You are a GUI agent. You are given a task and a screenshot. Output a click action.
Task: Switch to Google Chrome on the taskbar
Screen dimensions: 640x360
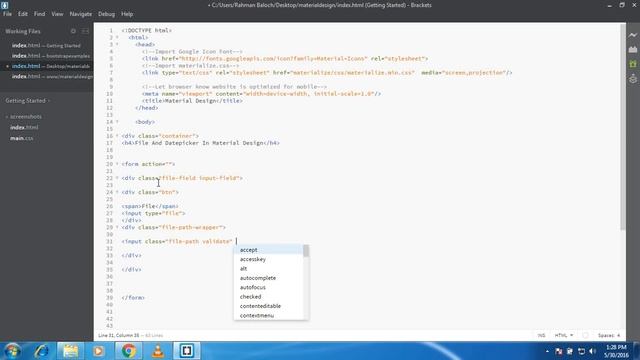pos(128,351)
